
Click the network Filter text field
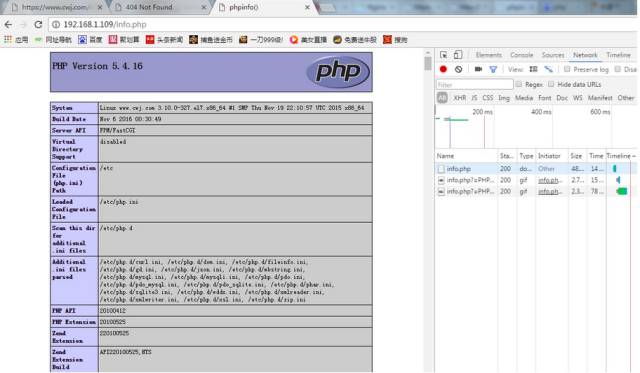click(x=475, y=84)
